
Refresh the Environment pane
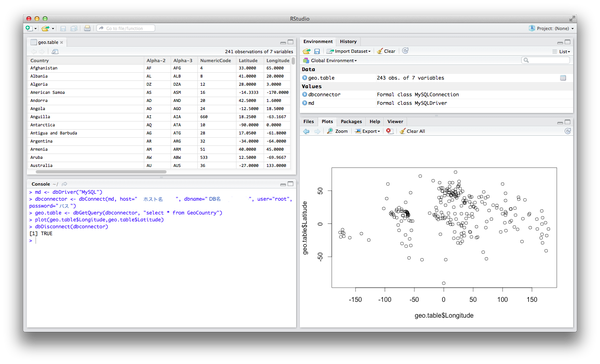pyautogui.click(x=405, y=51)
